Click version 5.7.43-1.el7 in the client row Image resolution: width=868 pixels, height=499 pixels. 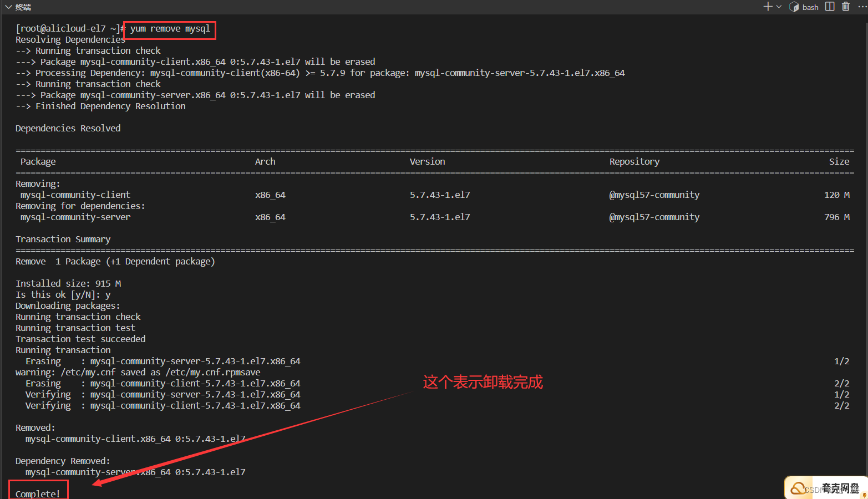coord(440,195)
